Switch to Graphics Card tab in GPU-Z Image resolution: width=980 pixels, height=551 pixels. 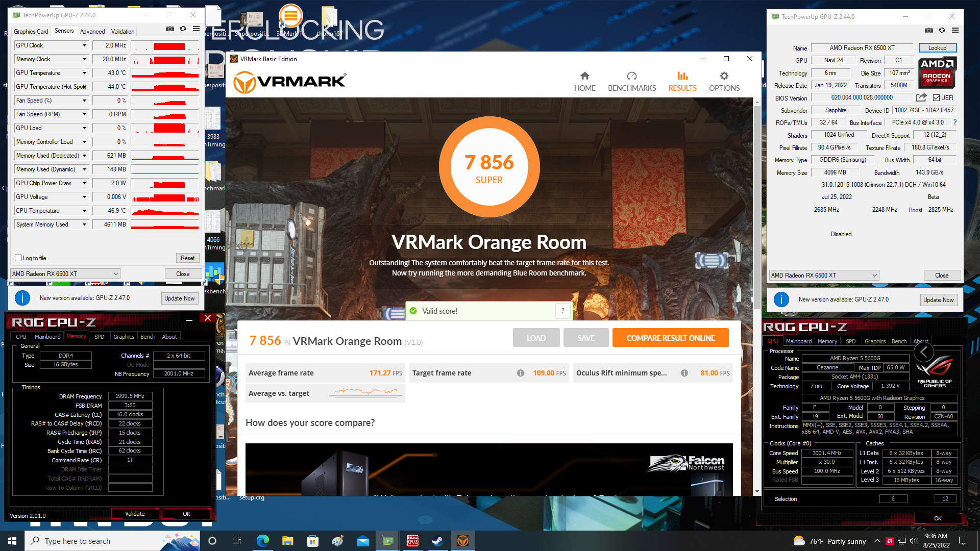click(31, 31)
